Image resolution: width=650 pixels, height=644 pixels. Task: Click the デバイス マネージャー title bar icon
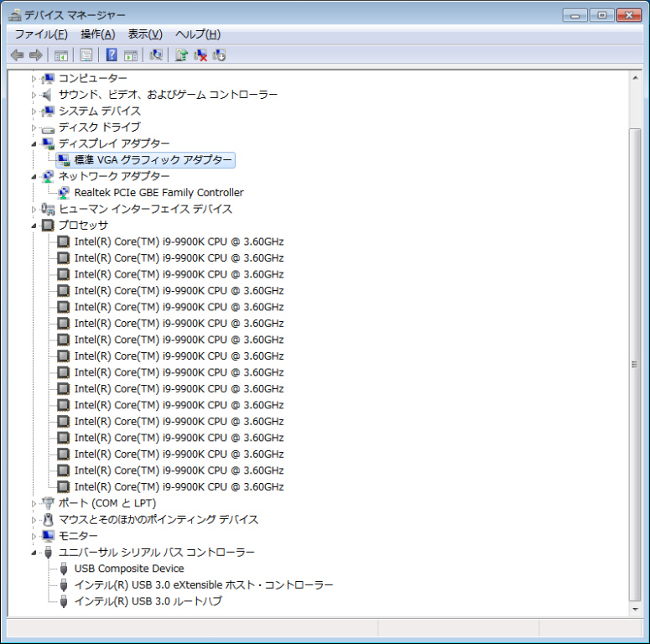(15, 15)
